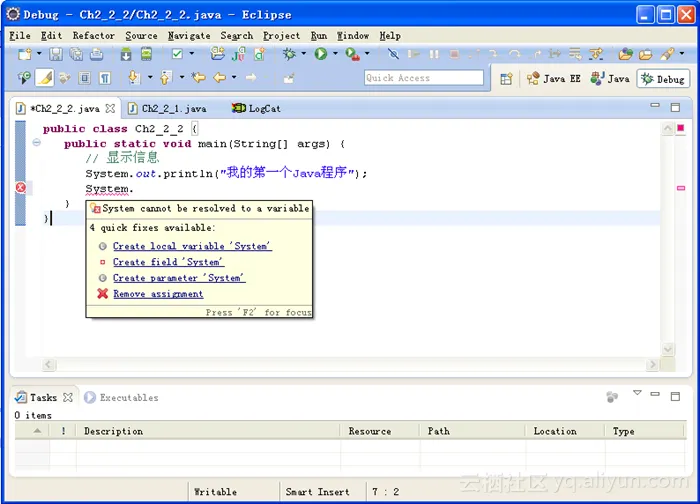Click 'Create local variable System' quick fix
The image size is (700, 504).
click(191, 246)
